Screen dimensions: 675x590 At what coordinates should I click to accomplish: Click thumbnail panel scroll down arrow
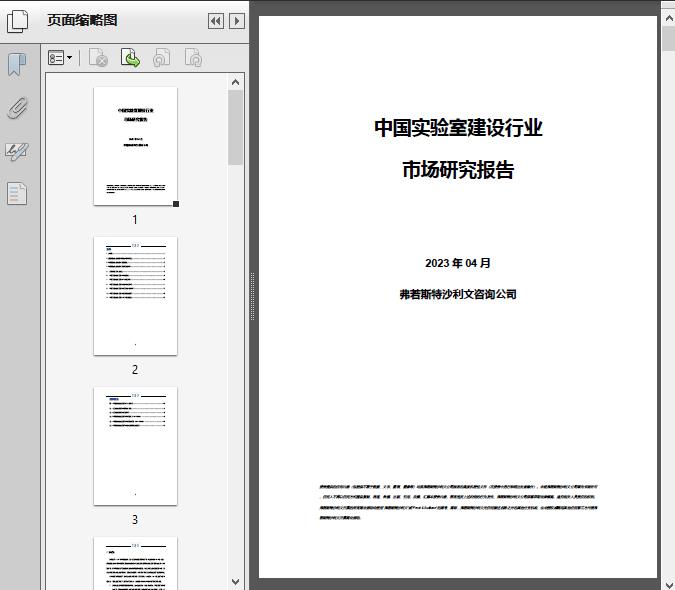click(235, 582)
